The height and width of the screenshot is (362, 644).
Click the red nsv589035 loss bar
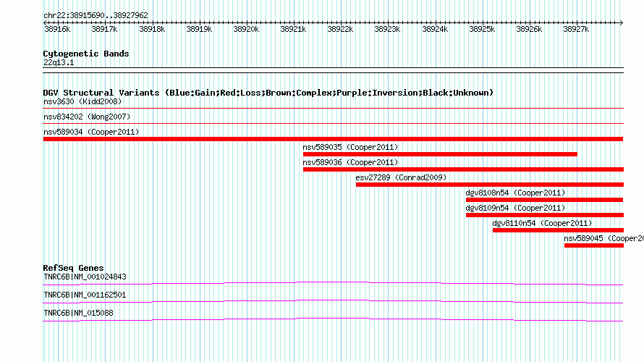coord(440,154)
